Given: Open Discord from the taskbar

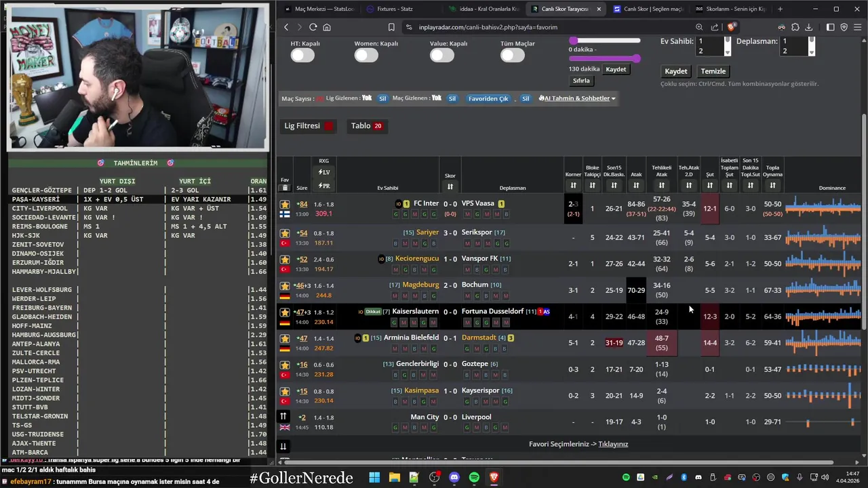Looking at the screenshot, I should pos(454,478).
